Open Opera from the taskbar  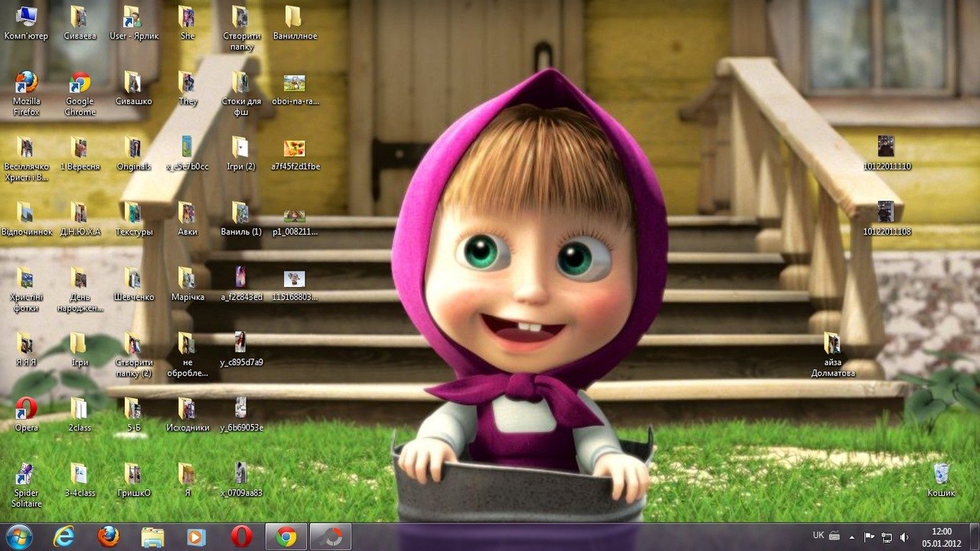241,537
